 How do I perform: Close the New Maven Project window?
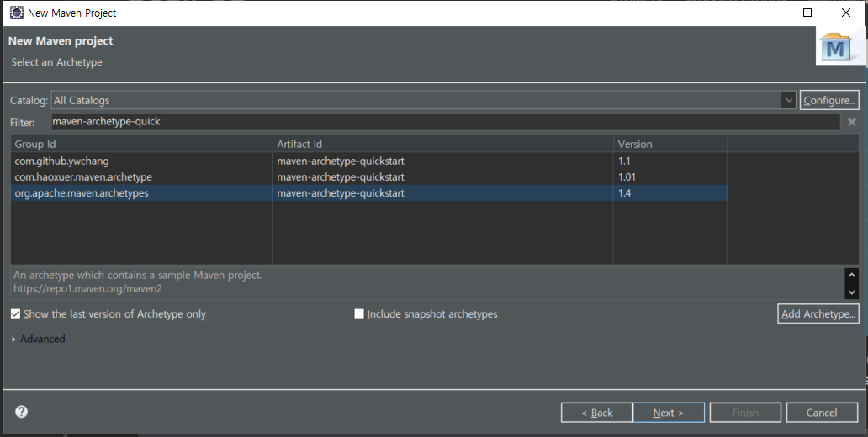[x=846, y=13]
